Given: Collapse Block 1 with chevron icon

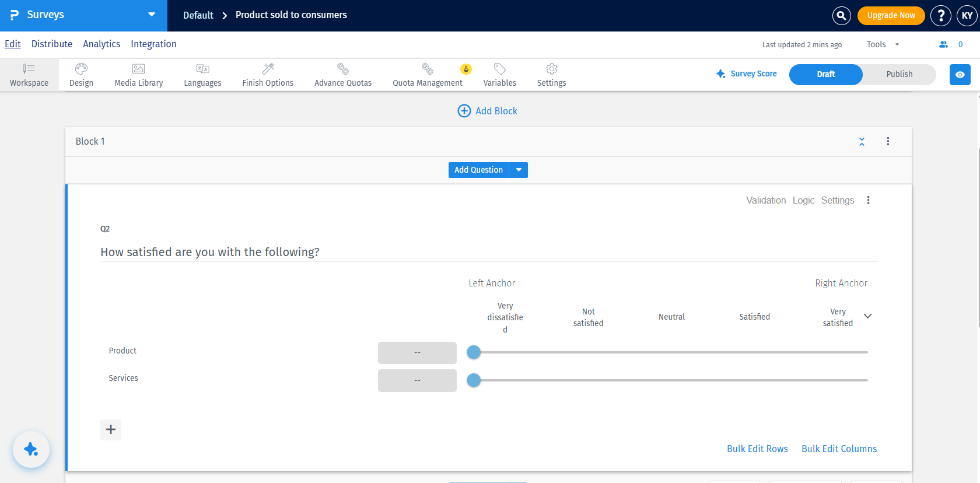Looking at the screenshot, I should pyautogui.click(x=862, y=142).
